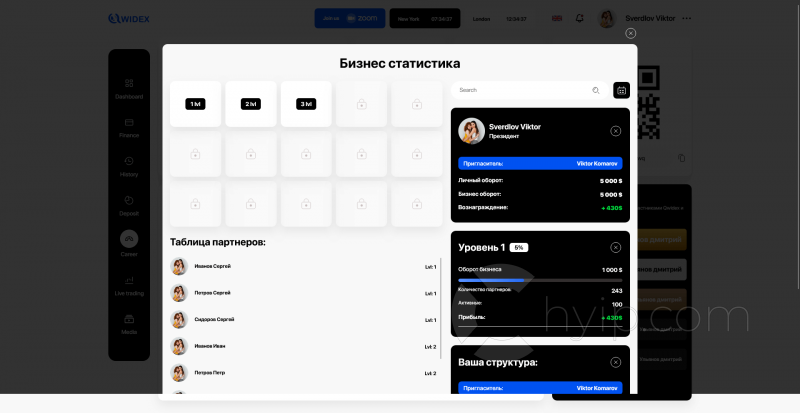Go to Deposit in the sidebar
The height and width of the screenshot is (413, 800).
(x=129, y=205)
